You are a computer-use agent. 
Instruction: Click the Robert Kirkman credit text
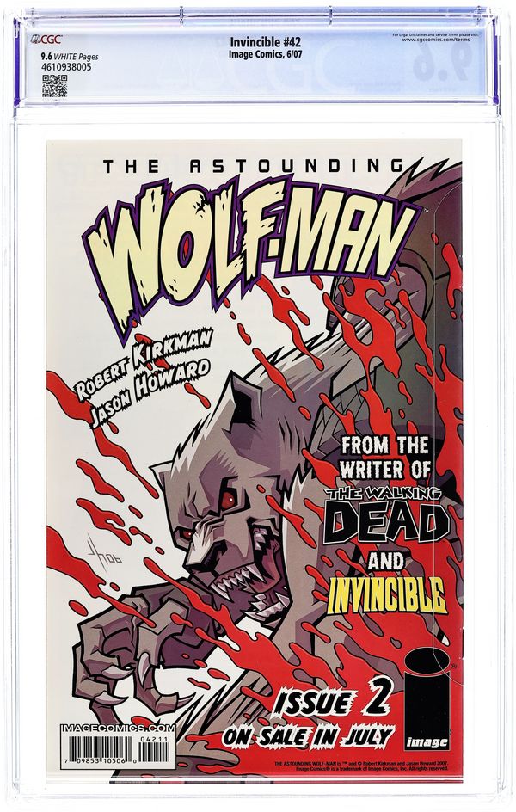pyautogui.click(x=144, y=366)
